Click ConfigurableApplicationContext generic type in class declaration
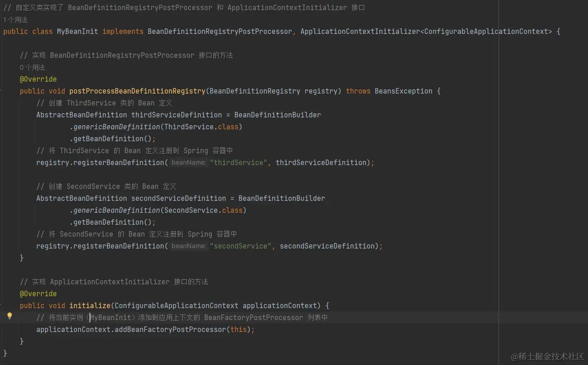The width and height of the screenshot is (588, 365). click(486, 32)
